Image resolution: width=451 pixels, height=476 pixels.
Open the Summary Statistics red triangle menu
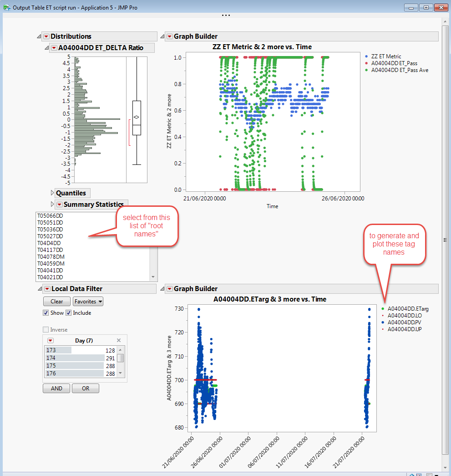coord(60,205)
